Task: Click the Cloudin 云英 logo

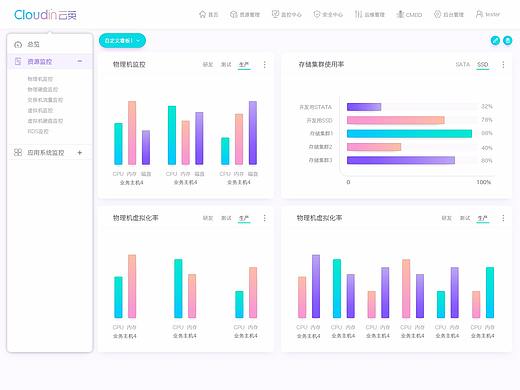Action: (45, 15)
